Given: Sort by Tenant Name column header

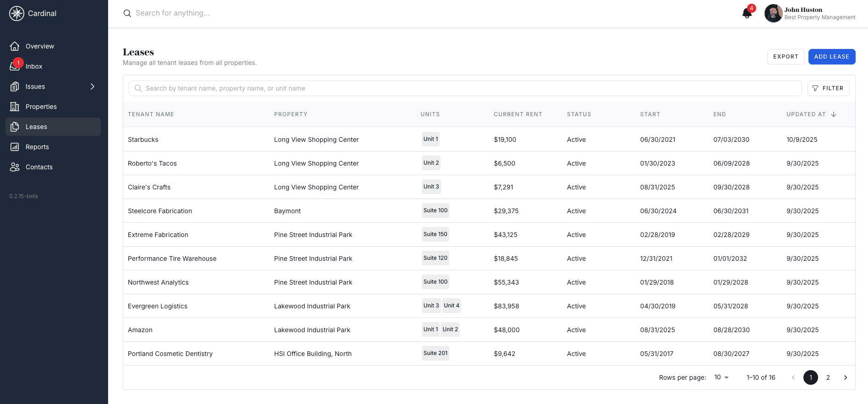Looking at the screenshot, I should pos(151,114).
